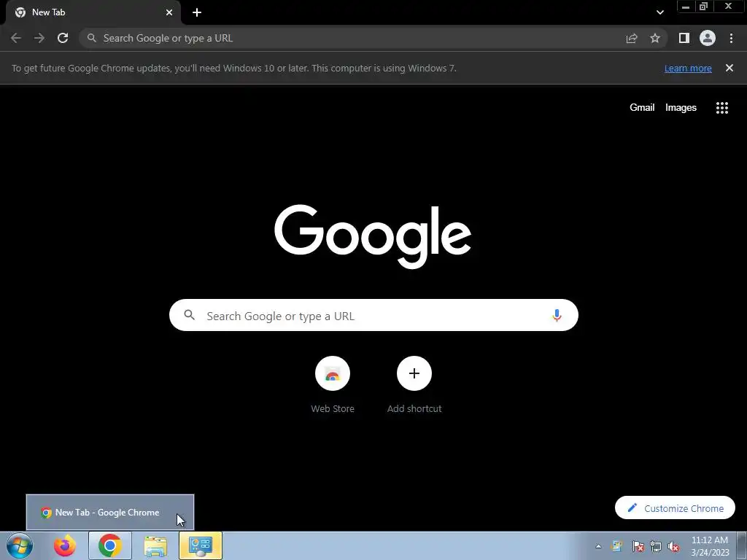Open the Windows Start menu
747x560 pixels.
[20, 545]
